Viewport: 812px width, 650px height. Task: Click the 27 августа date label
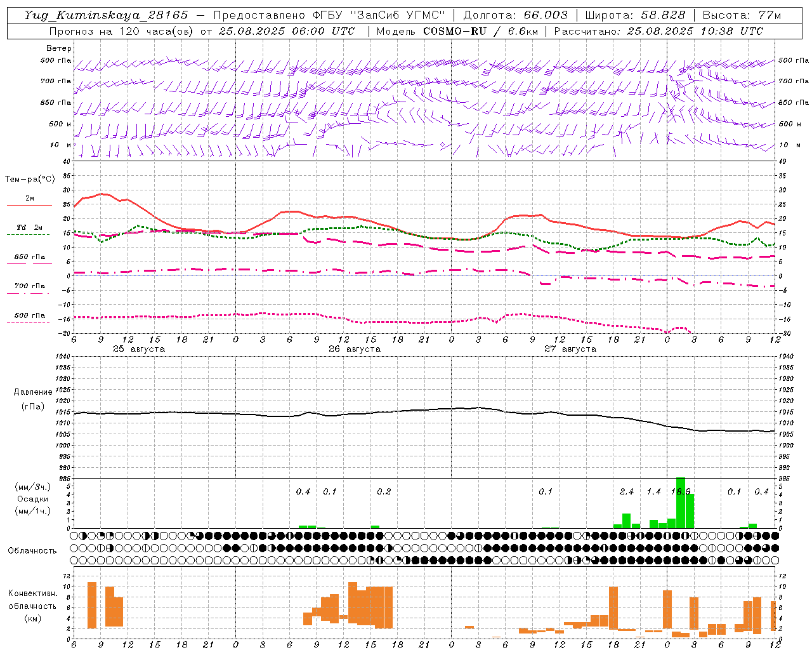570,349
